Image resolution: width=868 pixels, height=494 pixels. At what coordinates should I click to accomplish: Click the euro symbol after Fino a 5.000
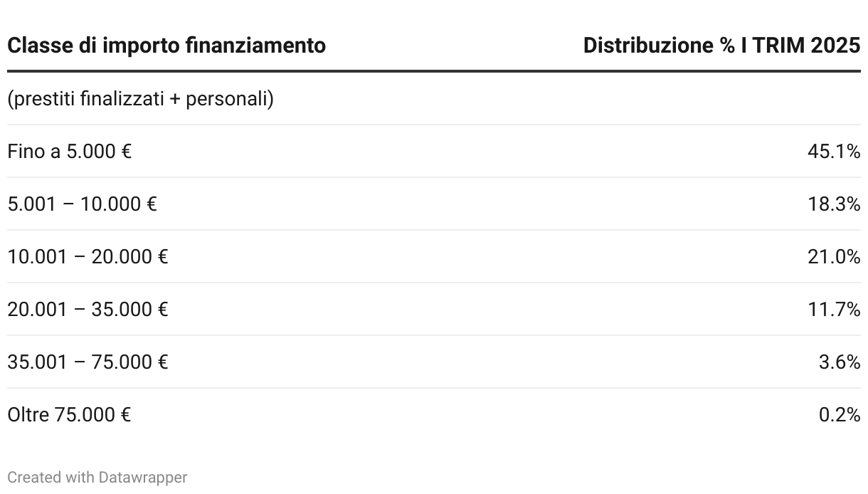point(127,152)
